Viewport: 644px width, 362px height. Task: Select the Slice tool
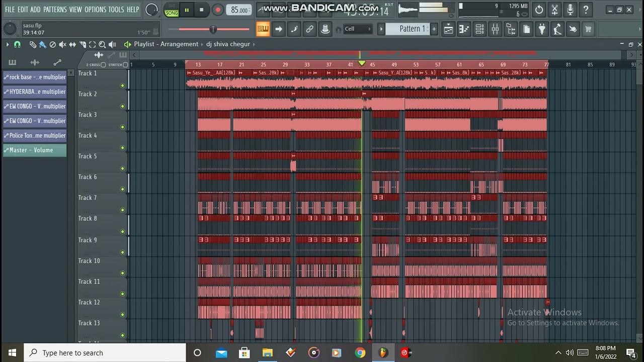(83, 44)
